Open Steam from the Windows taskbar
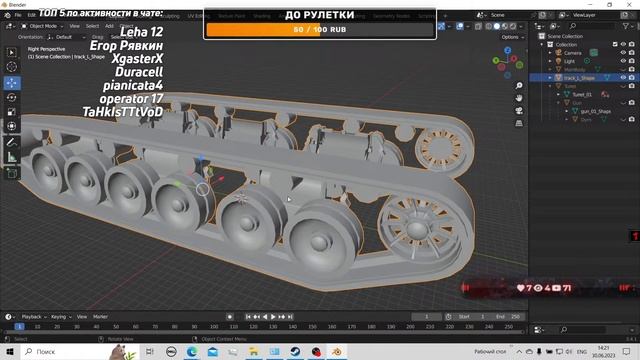 tap(295, 351)
